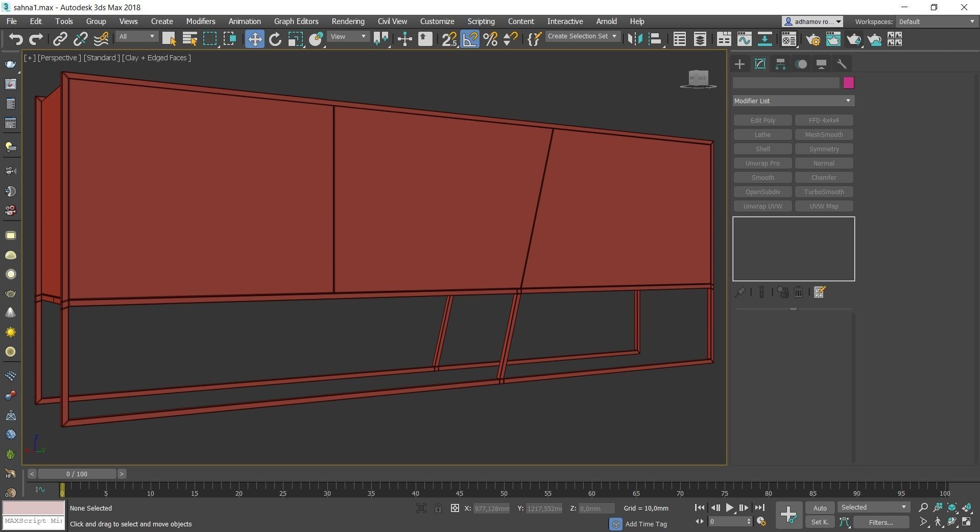Open the key filter Selected dropdown
The height and width of the screenshot is (532, 980).
[x=873, y=507]
